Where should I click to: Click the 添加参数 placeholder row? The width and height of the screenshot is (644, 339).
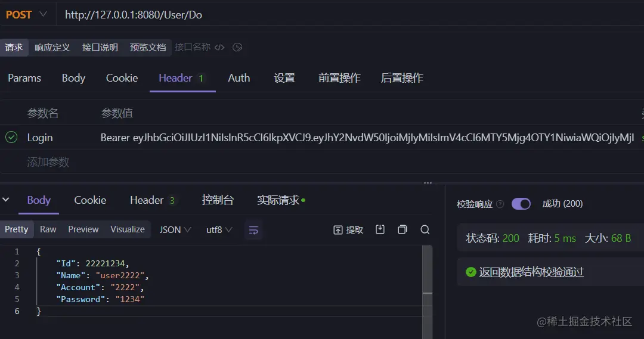click(x=48, y=162)
